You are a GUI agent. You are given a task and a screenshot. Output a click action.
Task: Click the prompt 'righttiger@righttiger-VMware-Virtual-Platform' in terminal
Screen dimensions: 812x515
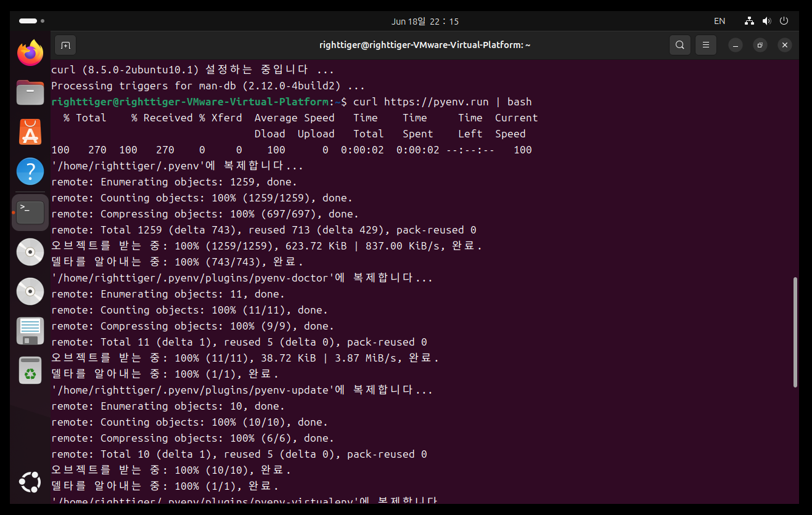[190, 102]
